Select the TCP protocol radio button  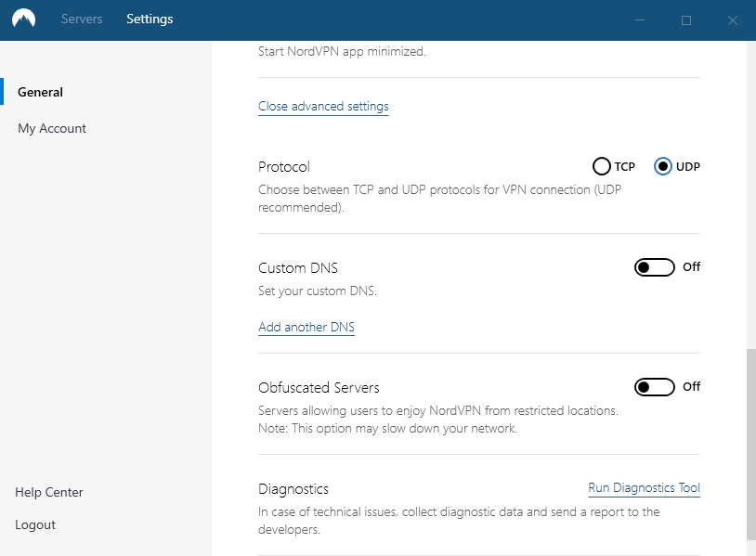tap(602, 167)
